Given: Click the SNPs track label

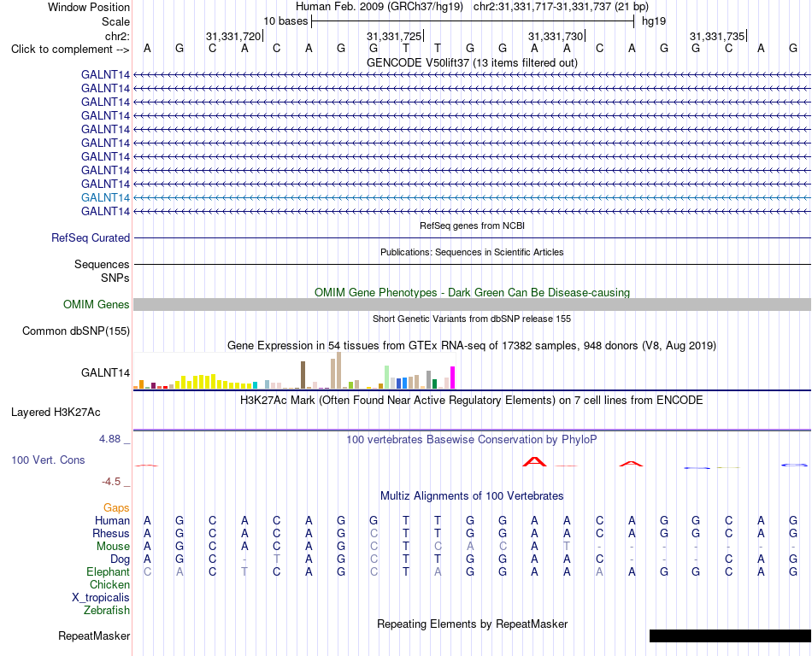Looking at the screenshot, I should 115,278.
